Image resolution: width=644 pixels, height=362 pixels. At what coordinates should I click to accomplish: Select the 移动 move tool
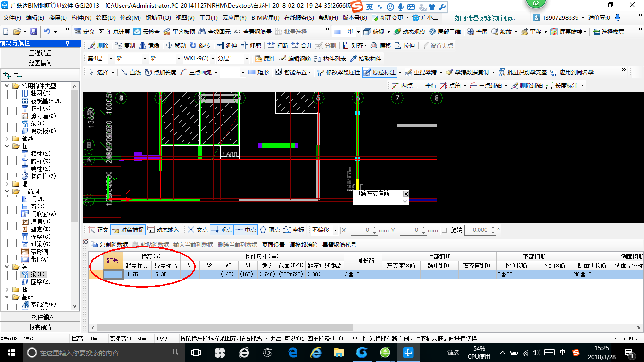tap(176, 46)
